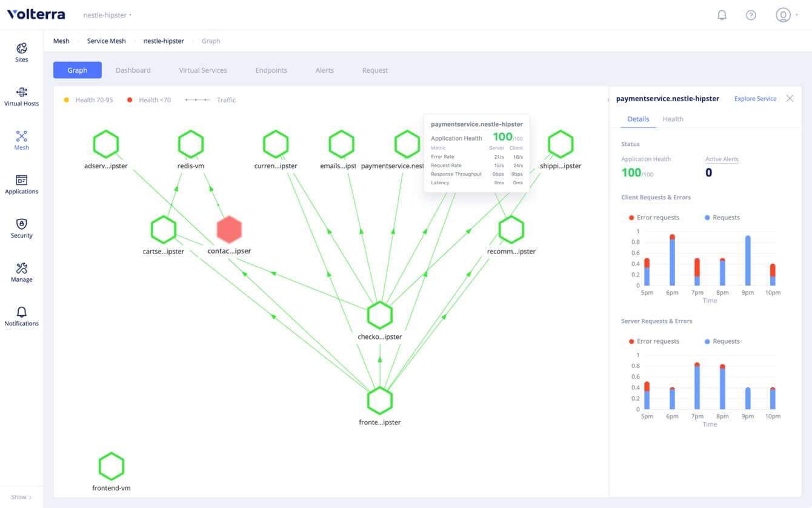The width and height of the screenshot is (812, 508).
Task: Open the Mesh sidebar section
Action: pyautogui.click(x=21, y=141)
